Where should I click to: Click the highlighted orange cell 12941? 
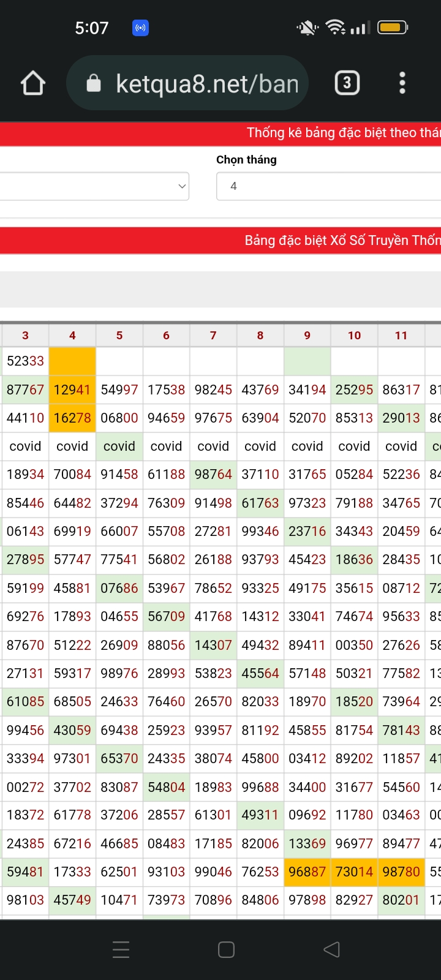click(72, 390)
